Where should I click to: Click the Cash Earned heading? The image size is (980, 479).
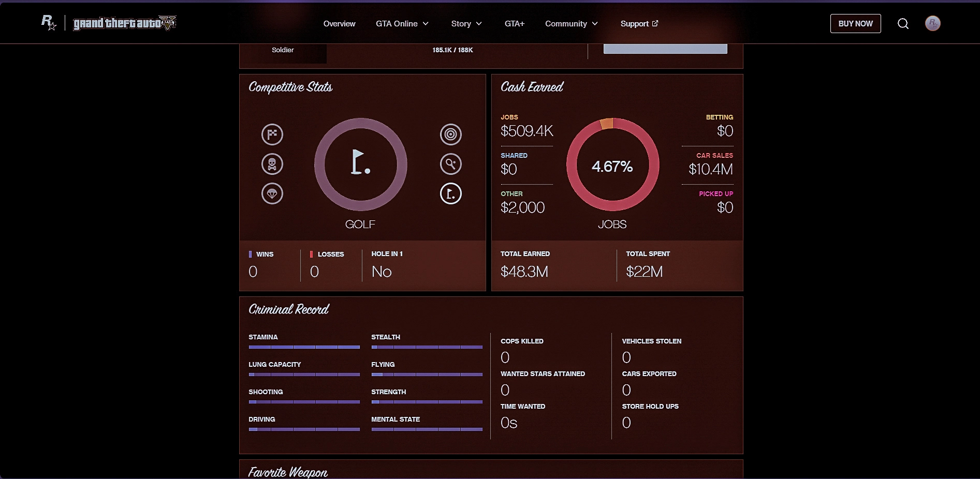[532, 87]
